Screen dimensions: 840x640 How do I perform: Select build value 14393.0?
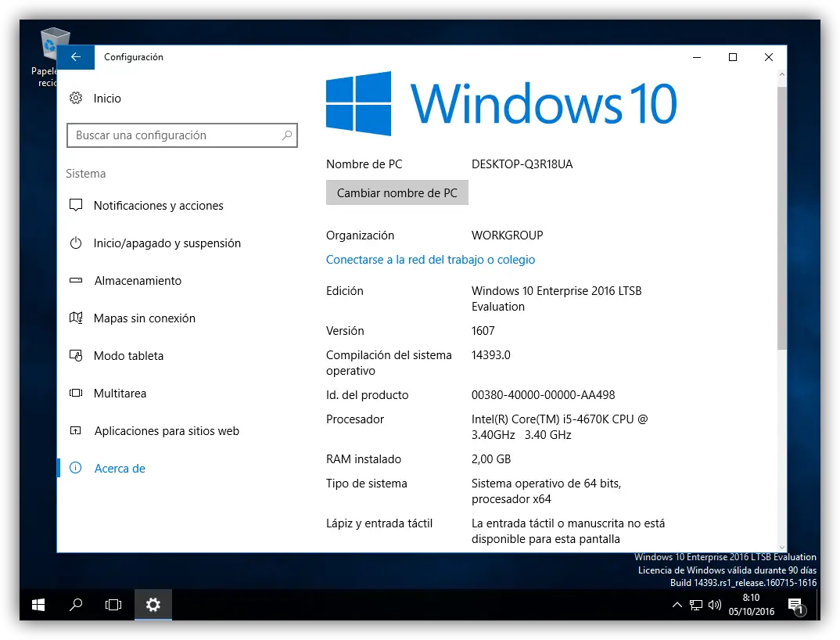click(490, 355)
